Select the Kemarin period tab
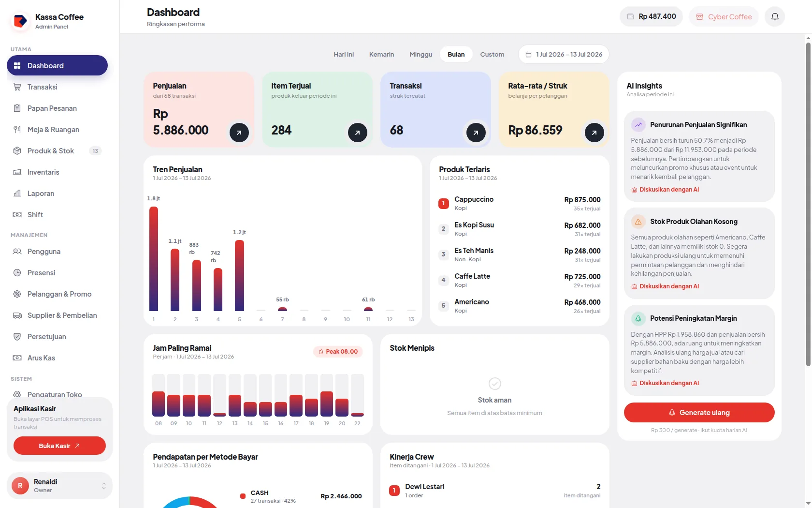 (x=382, y=54)
